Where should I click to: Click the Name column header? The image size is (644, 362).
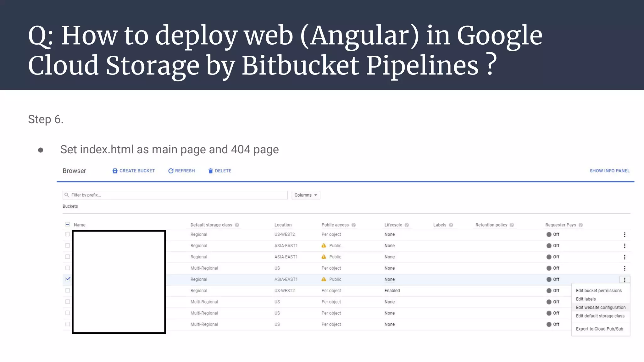80,225
